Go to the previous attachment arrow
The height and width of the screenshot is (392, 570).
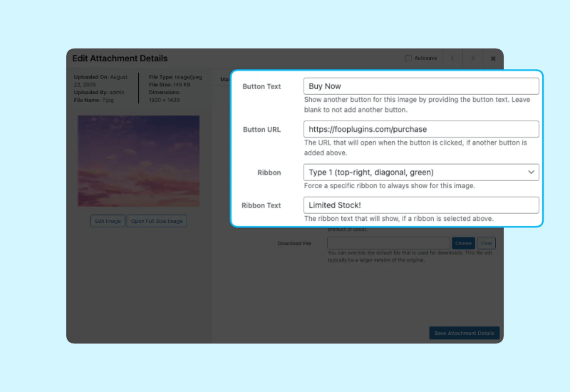click(452, 58)
